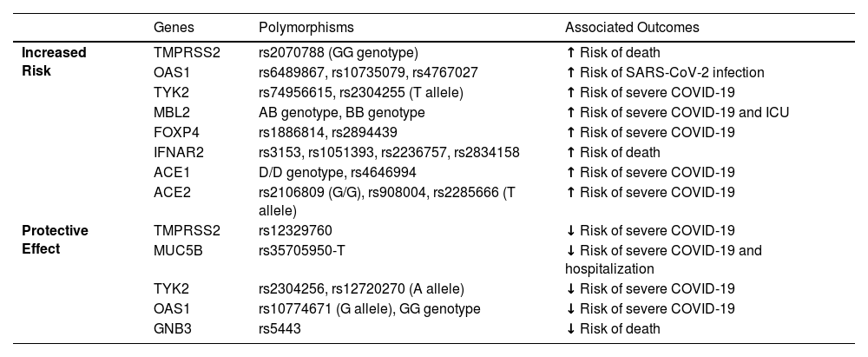Click the rs12329760 polymorphism cell
868x357 pixels.
(295, 231)
